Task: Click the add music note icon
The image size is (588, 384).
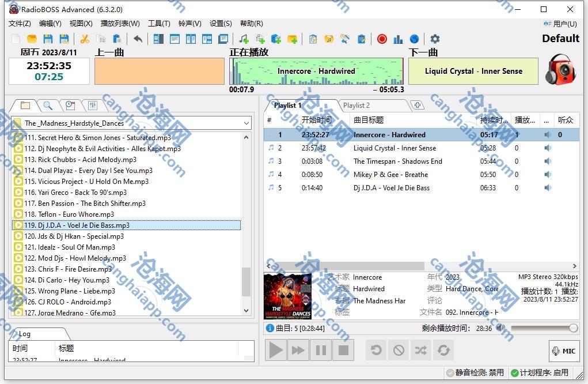Action: (x=244, y=39)
